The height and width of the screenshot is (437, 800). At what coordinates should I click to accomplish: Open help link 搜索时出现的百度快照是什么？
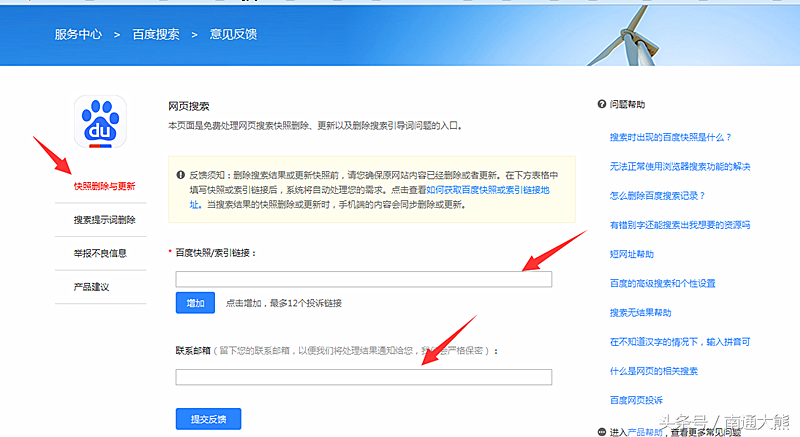click(x=671, y=137)
